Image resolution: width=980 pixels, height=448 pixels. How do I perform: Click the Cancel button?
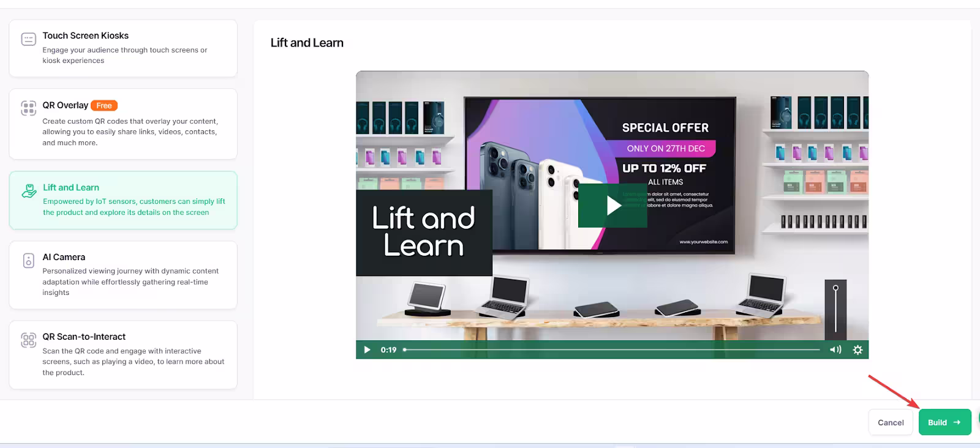tap(891, 422)
